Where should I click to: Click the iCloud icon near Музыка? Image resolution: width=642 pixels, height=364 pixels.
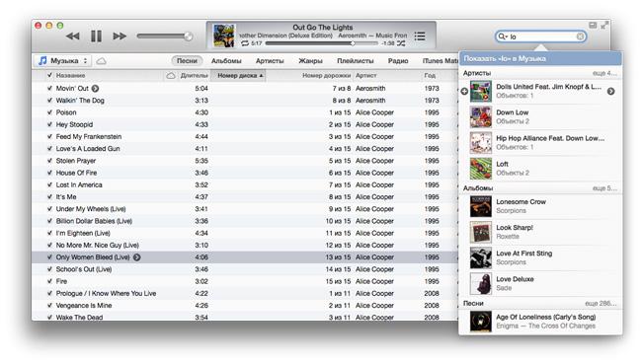coord(101,61)
